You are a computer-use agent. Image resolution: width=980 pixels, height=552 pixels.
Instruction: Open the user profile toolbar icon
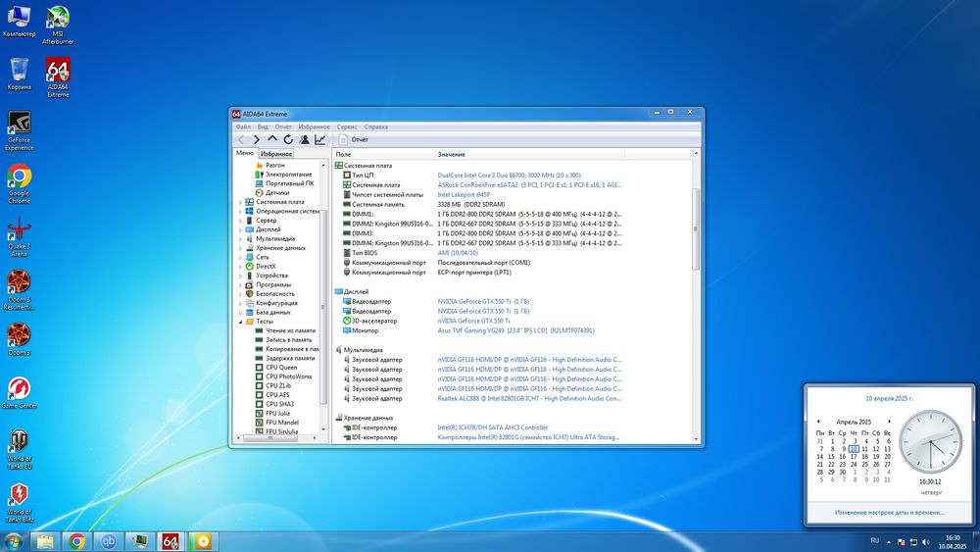pos(304,140)
